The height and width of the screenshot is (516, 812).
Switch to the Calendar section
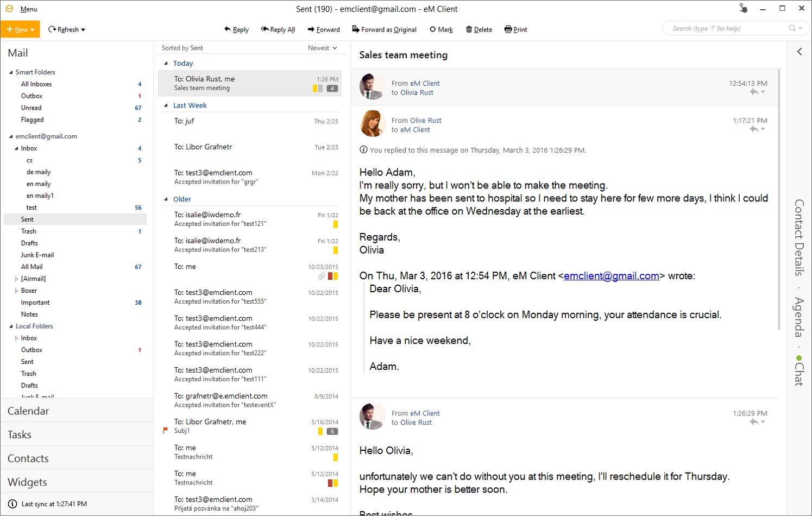click(x=77, y=411)
